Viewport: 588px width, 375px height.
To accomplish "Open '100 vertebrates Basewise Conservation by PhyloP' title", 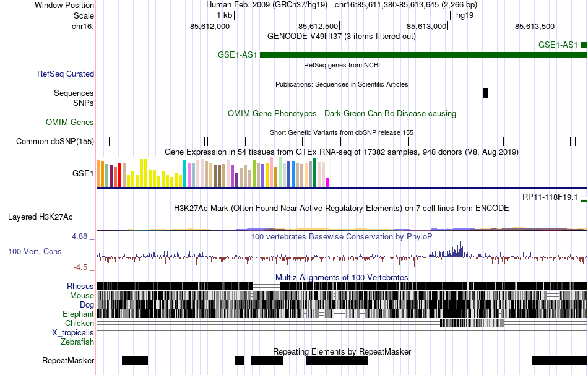I will coord(342,236).
